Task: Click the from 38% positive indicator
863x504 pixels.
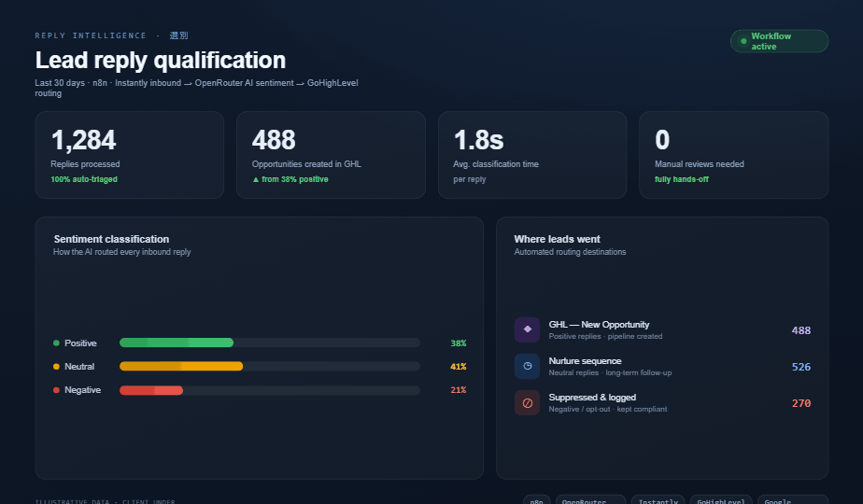Action: pyautogui.click(x=290, y=179)
